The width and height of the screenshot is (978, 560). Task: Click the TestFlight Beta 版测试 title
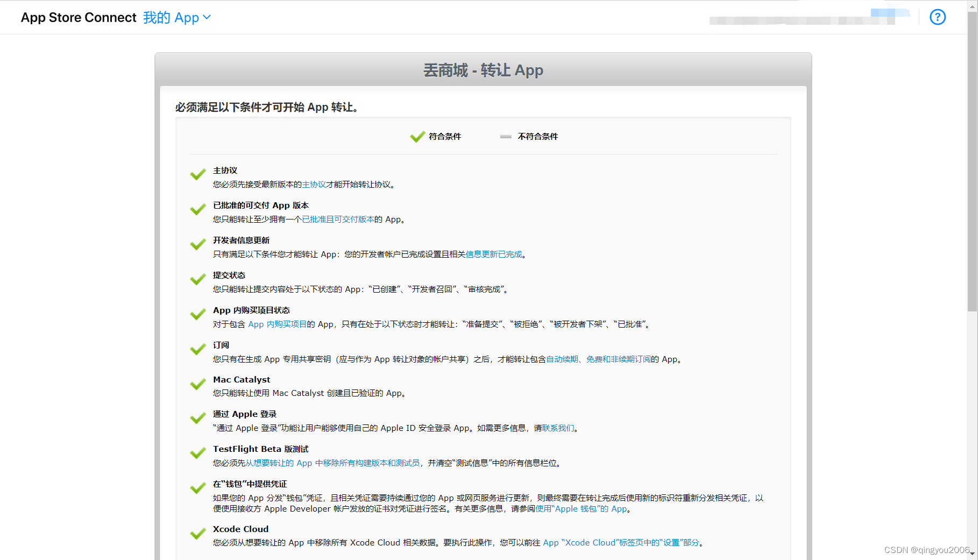[x=261, y=449]
